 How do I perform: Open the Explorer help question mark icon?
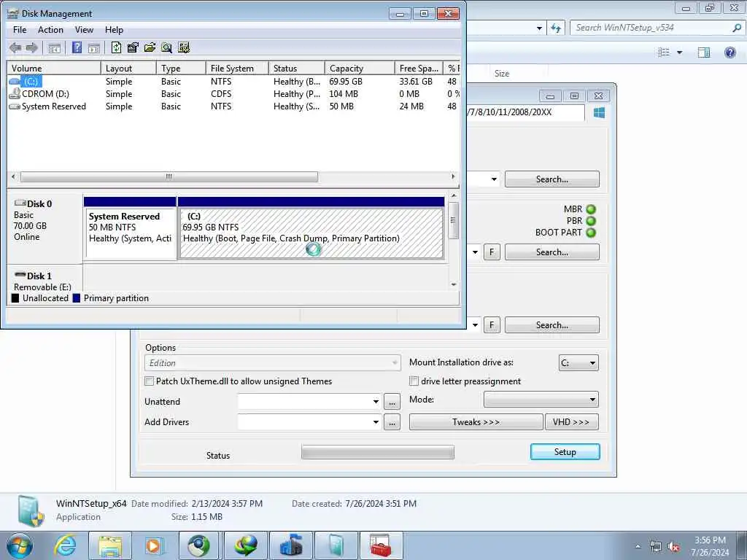(x=729, y=52)
